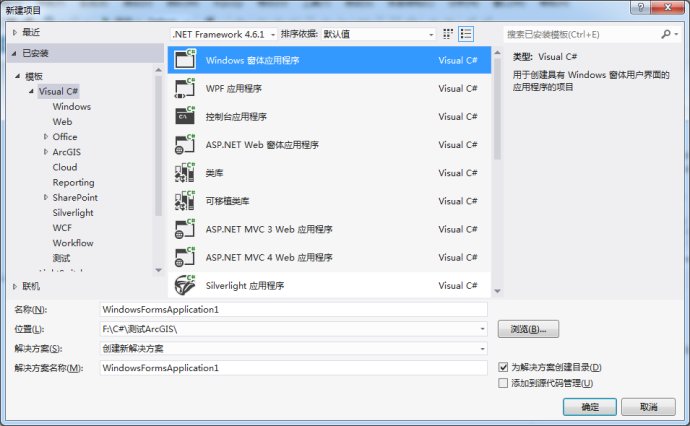Expand the SharePoint tree node arrow
The image size is (690, 426).
[x=46, y=197]
